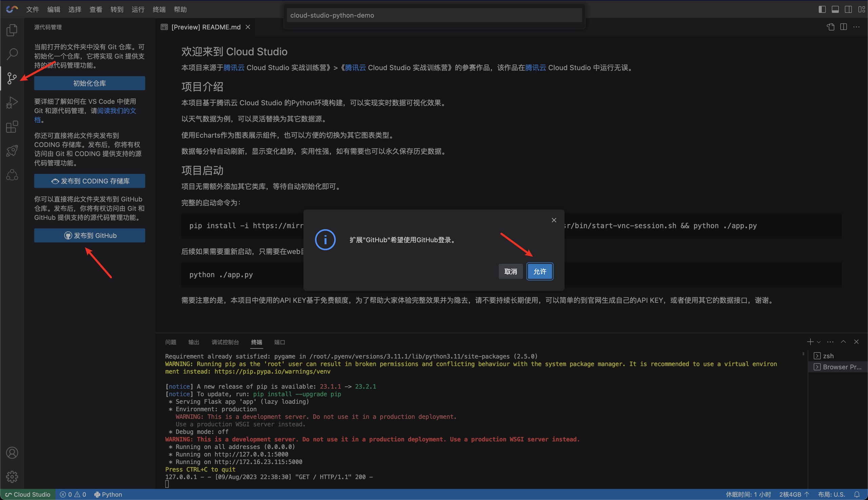868x500 pixels.
Task: Switch to the 端口 panel tab
Action: (280, 342)
